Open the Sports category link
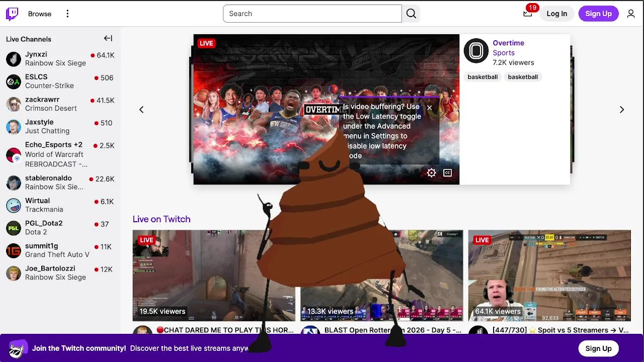The height and width of the screenshot is (362, 644). tap(504, 53)
